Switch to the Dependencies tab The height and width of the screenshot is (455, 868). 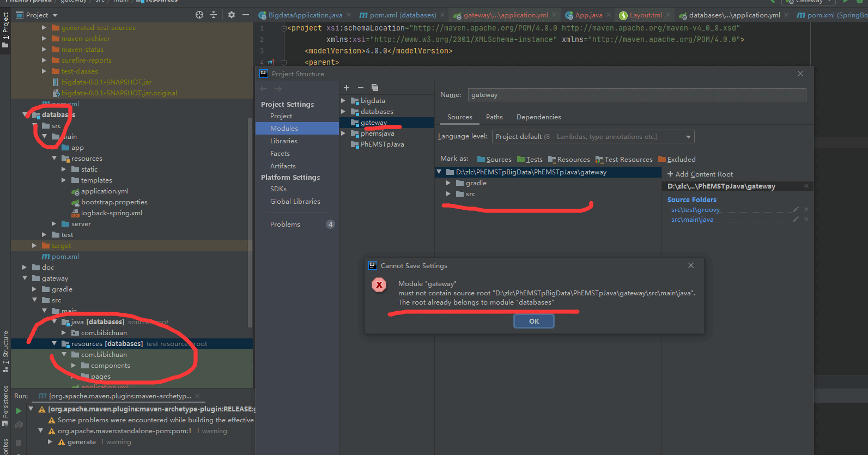point(538,117)
